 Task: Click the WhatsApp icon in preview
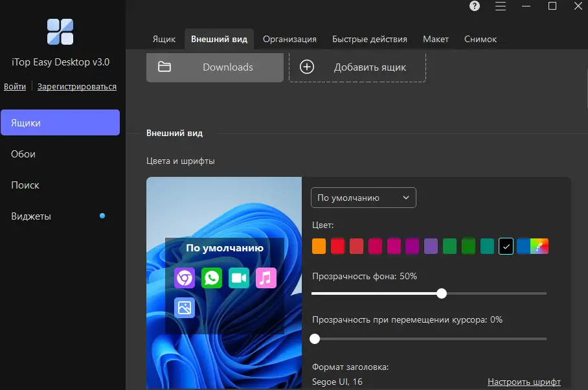pyautogui.click(x=212, y=278)
